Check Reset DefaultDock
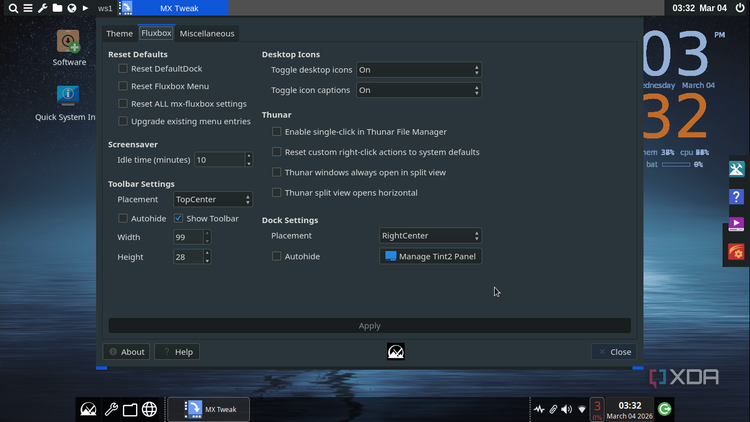 [x=123, y=68]
